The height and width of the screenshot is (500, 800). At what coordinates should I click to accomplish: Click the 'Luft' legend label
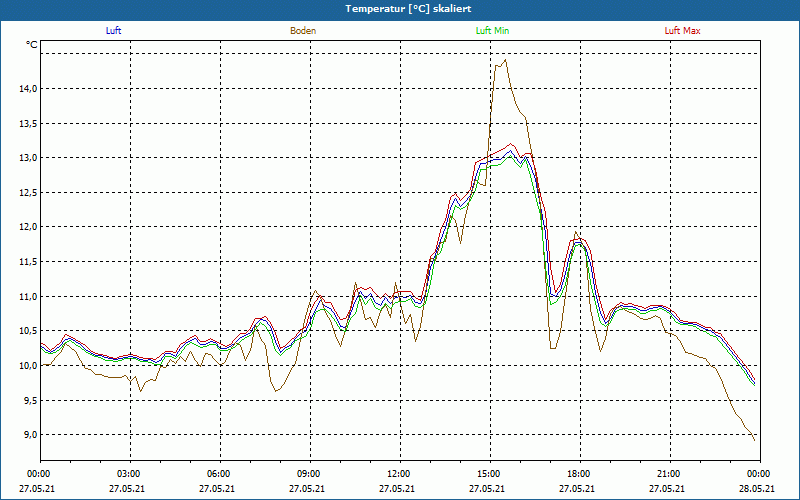point(113,31)
